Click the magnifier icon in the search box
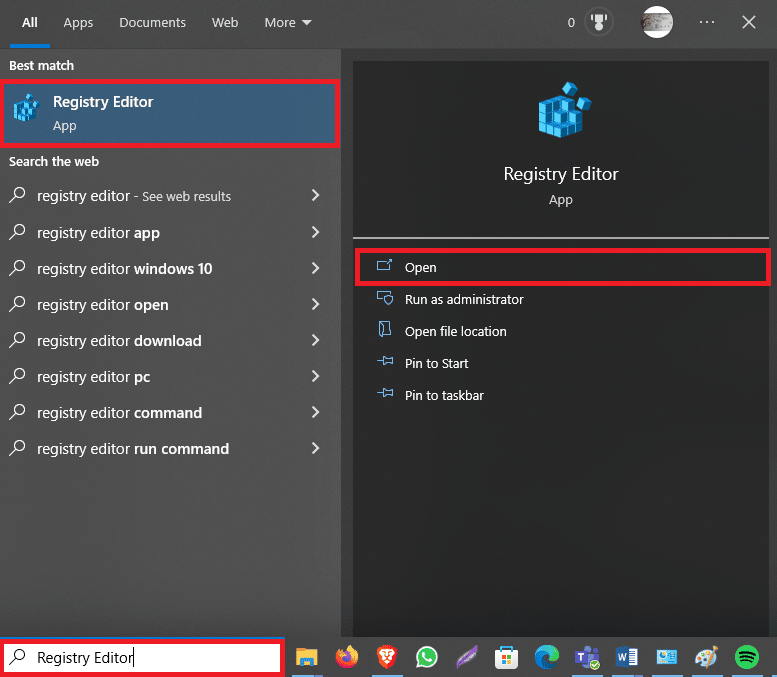777x677 pixels. (x=18, y=656)
